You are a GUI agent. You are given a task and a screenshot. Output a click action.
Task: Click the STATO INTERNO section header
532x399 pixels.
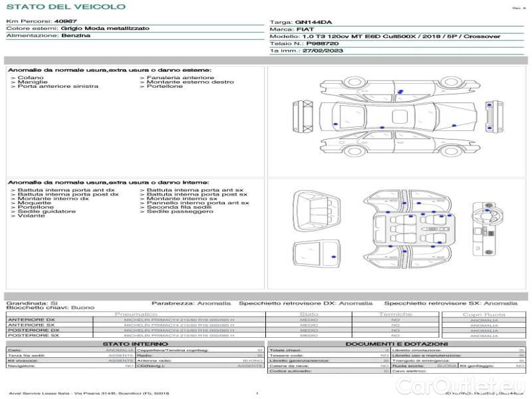coord(136,343)
